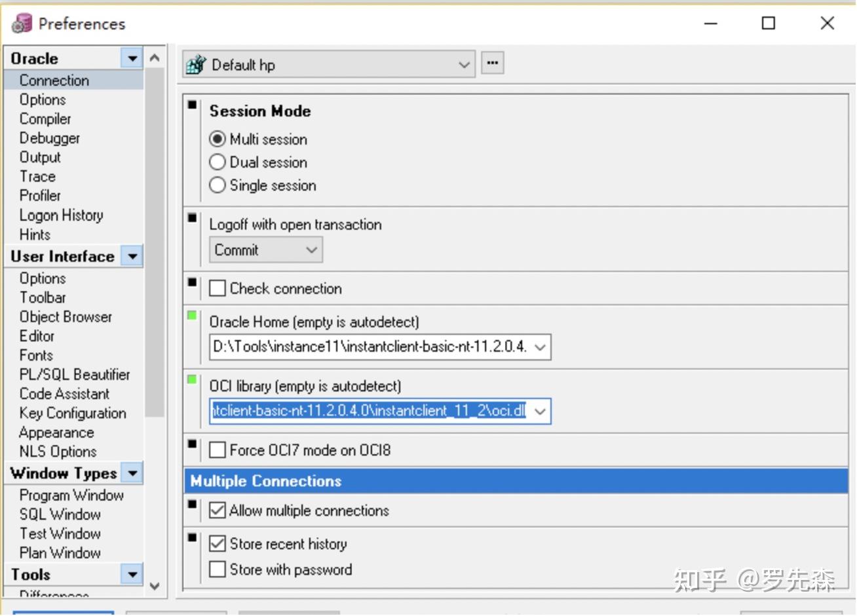The height and width of the screenshot is (616, 857).
Task: Click the Multiple Connections section header
Action: coord(516,481)
